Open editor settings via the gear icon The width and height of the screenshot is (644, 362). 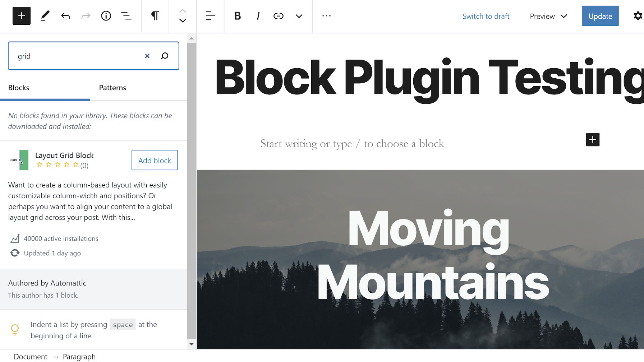[638, 16]
